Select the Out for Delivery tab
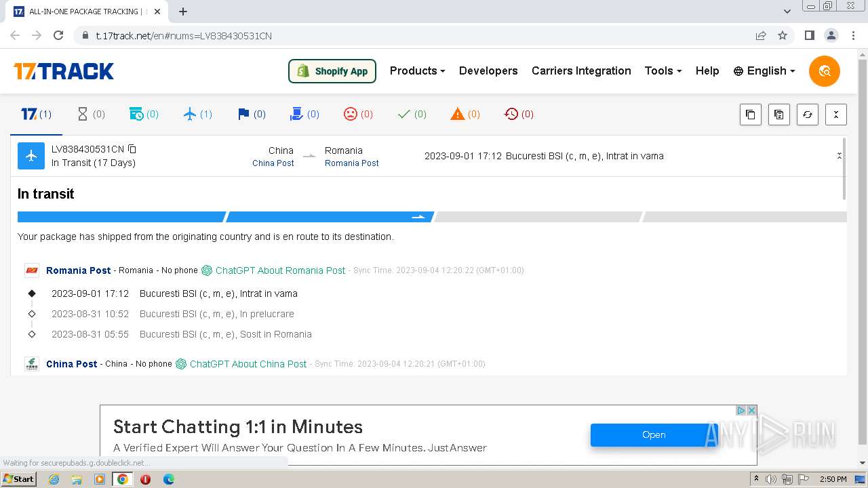This screenshot has width=868, height=488. [304, 114]
